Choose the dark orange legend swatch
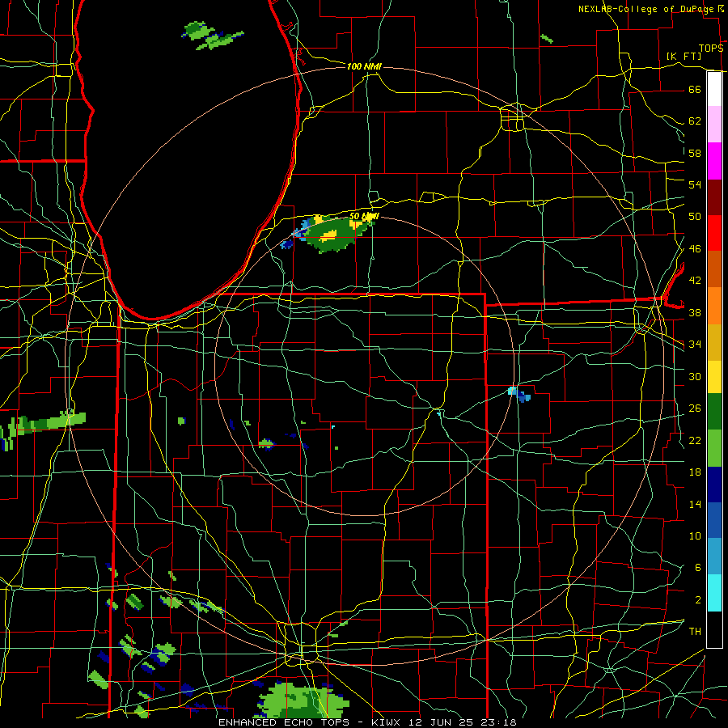This screenshot has width=728, height=728. click(x=714, y=269)
